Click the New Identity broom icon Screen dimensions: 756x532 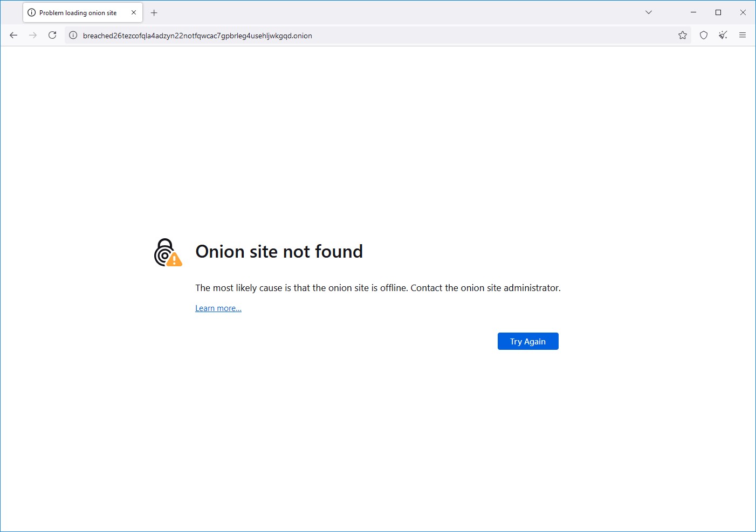[723, 35]
